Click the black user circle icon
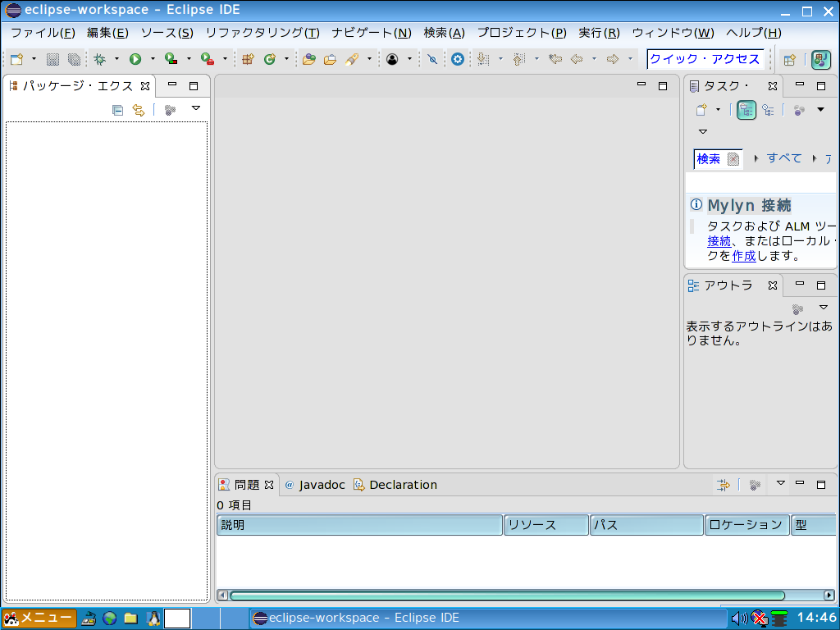The image size is (840, 630). 392,59
